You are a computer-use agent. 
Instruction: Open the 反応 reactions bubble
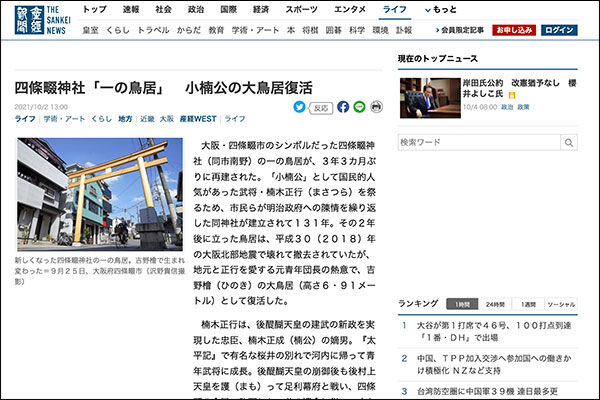321,108
